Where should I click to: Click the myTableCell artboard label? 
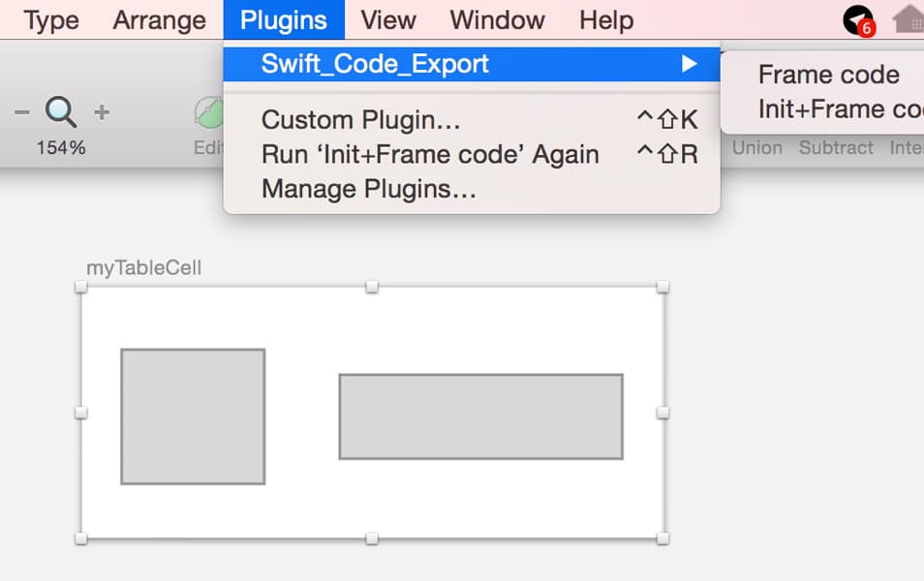pyautogui.click(x=143, y=267)
